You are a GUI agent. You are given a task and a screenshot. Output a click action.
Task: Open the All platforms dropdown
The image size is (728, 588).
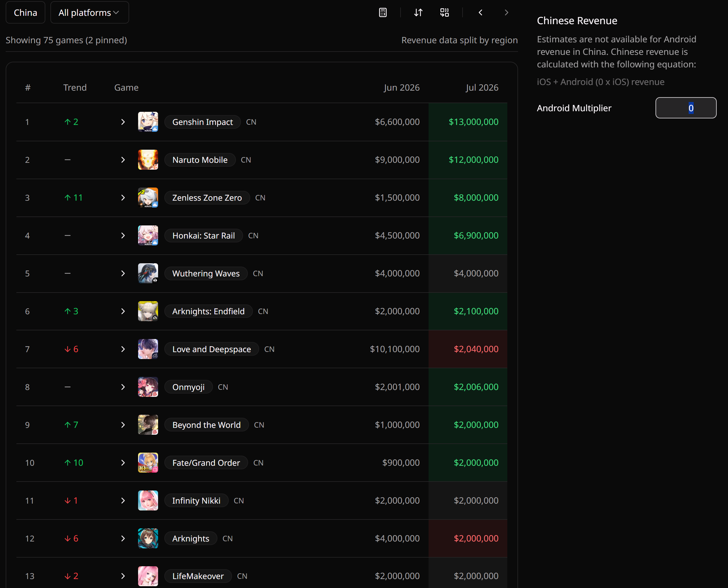coord(89,13)
